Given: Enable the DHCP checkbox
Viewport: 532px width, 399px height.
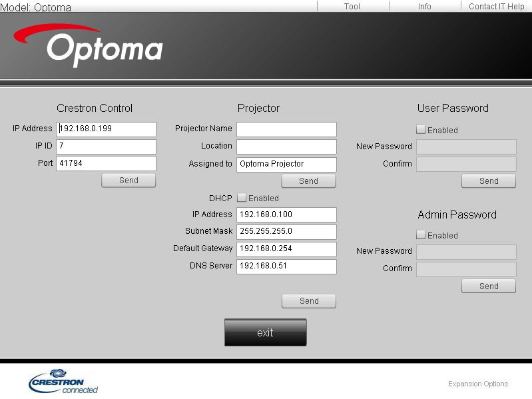Looking at the screenshot, I should [242, 197].
